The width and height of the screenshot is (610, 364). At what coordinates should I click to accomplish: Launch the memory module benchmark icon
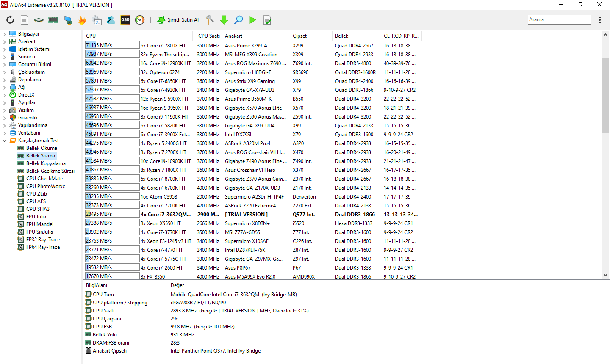pyautogui.click(x=53, y=20)
